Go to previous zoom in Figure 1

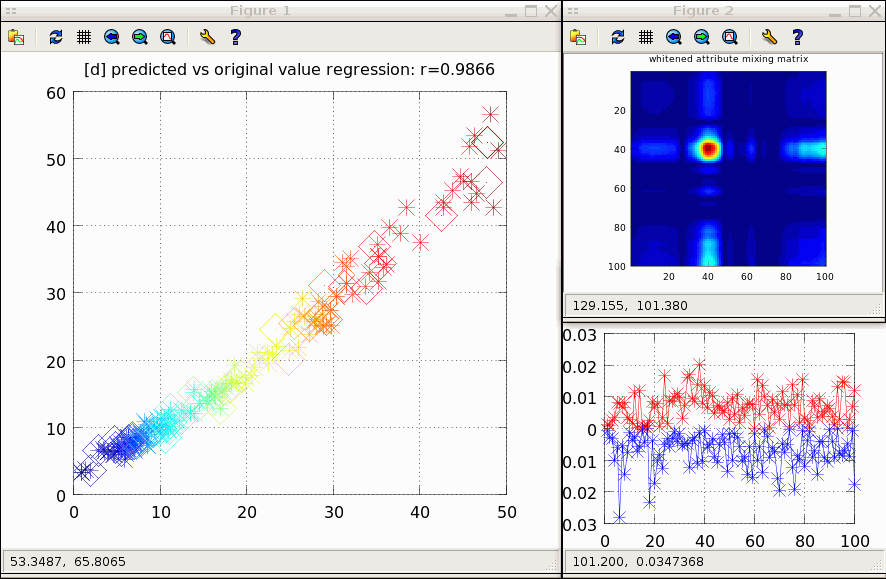pyautogui.click(x=112, y=37)
